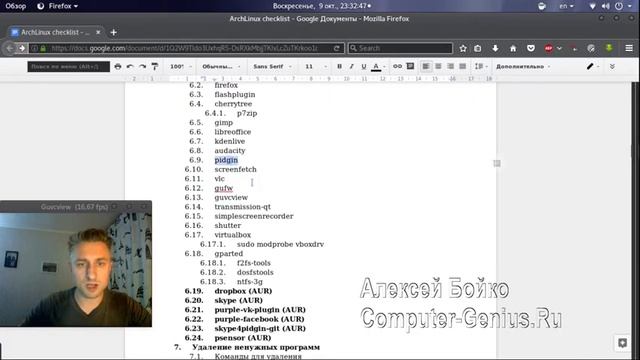The width and height of the screenshot is (640, 360).
Task: Open the zoom level dropdown
Action: 181,67
